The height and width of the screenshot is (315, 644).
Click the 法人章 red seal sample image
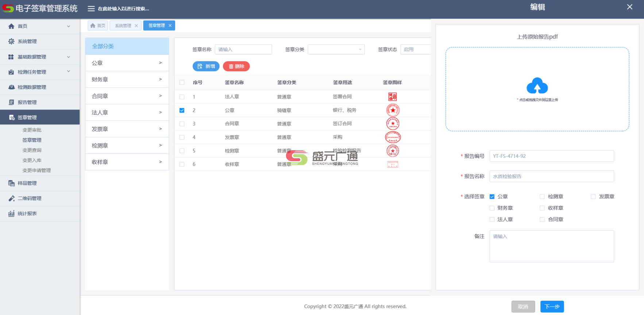pyautogui.click(x=393, y=97)
